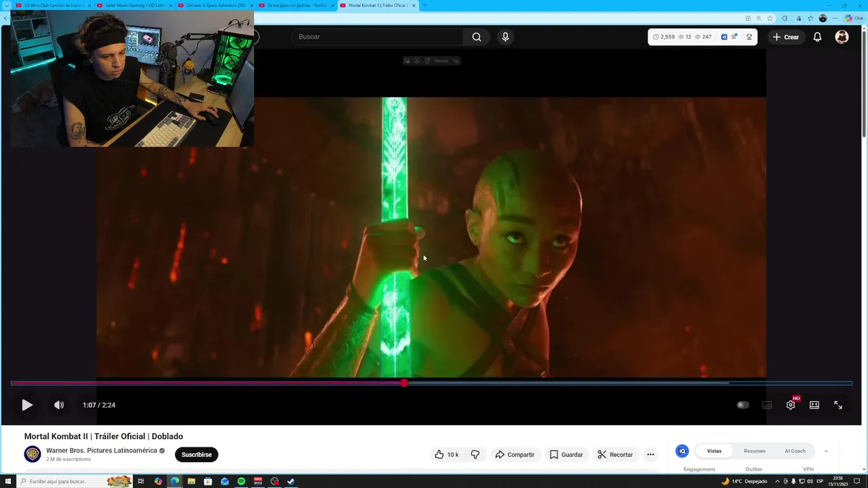Like the video with thumbs up
The image size is (868, 488).
point(446,455)
